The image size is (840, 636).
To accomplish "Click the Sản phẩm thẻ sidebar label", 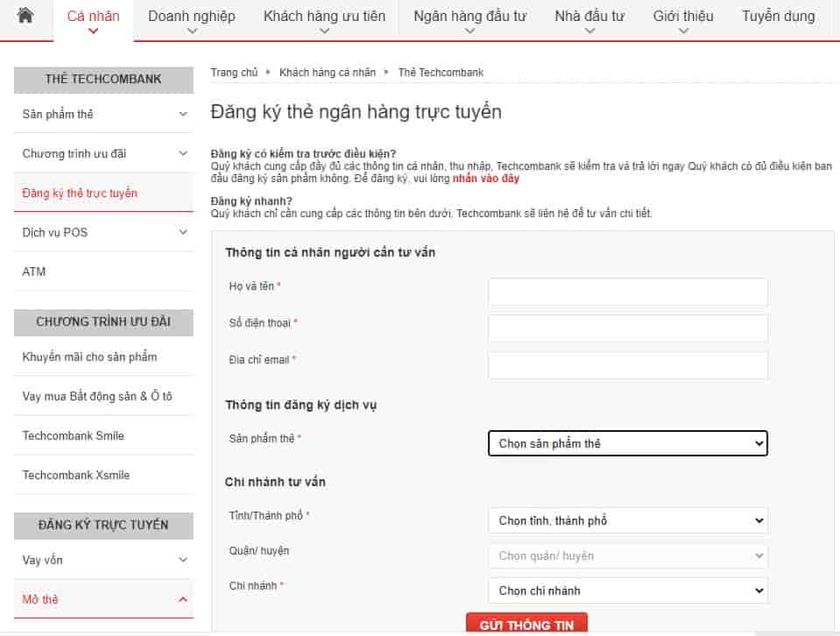I will pyautogui.click(x=58, y=114).
